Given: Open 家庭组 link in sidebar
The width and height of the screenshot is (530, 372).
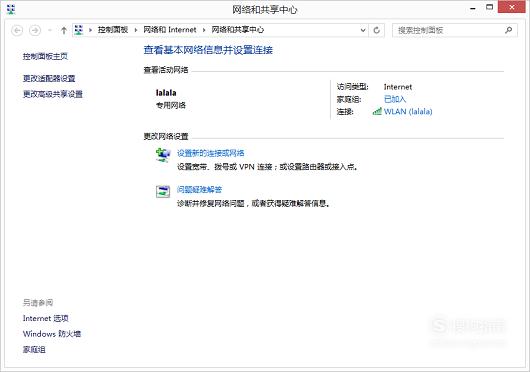Looking at the screenshot, I should tap(34, 349).
